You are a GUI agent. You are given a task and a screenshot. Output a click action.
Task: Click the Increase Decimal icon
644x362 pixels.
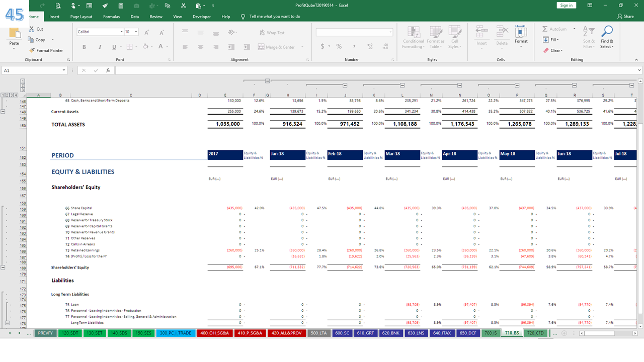[x=370, y=46]
